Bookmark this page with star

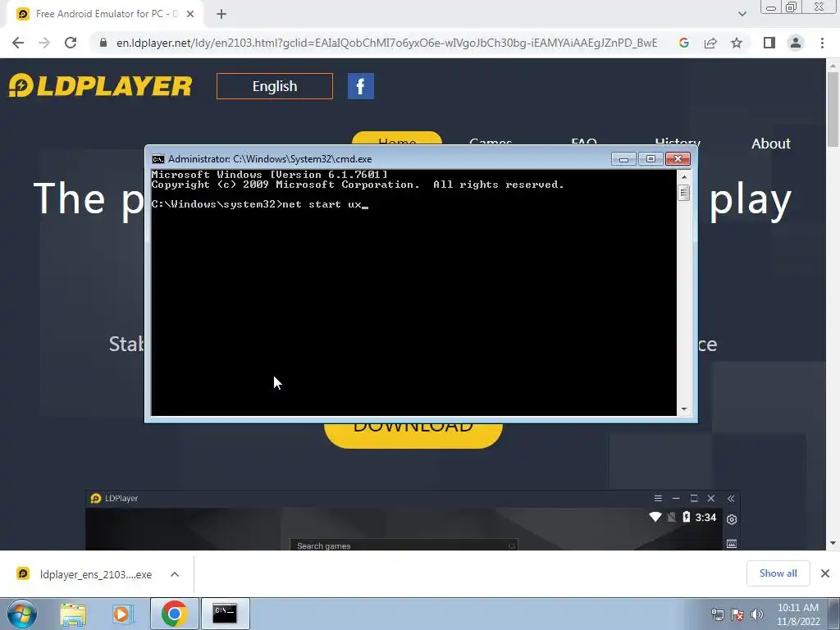coord(737,43)
